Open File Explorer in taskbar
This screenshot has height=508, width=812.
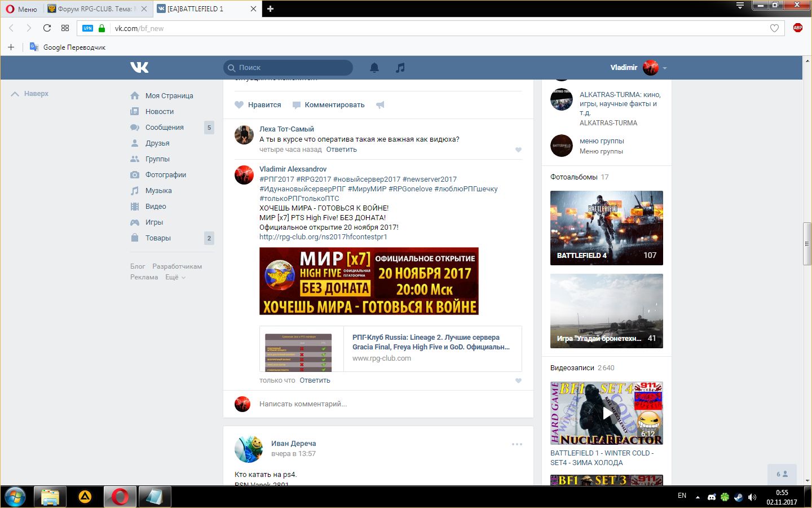(x=50, y=497)
